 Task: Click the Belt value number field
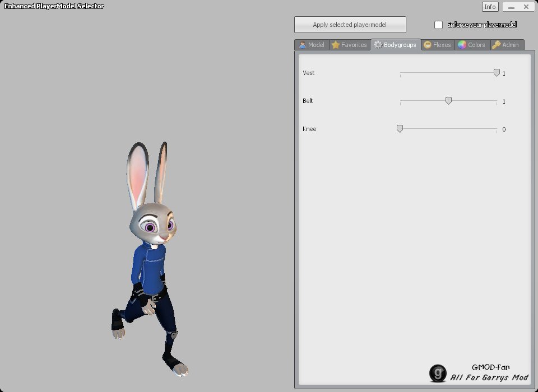point(504,101)
